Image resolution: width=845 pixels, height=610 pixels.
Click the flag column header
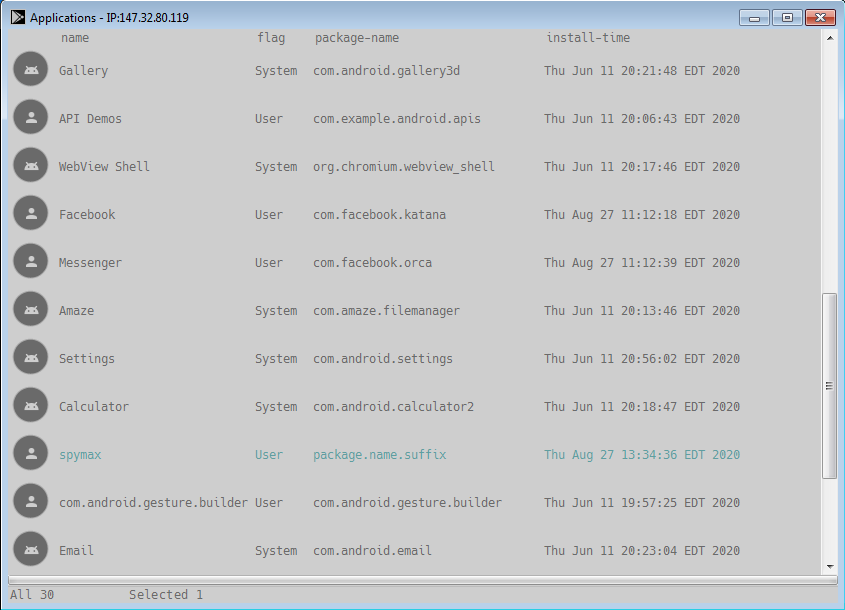[271, 38]
